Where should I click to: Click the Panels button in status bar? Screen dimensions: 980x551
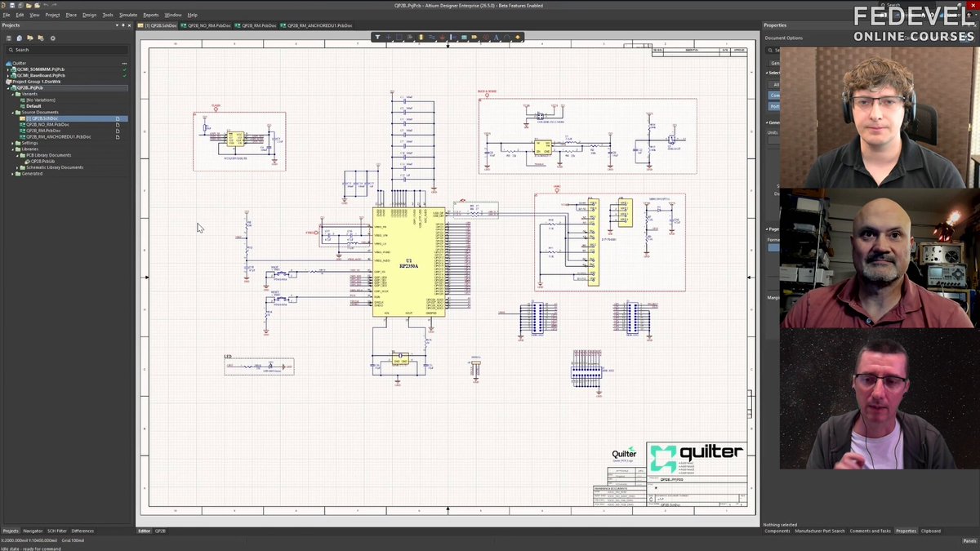tap(969, 540)
